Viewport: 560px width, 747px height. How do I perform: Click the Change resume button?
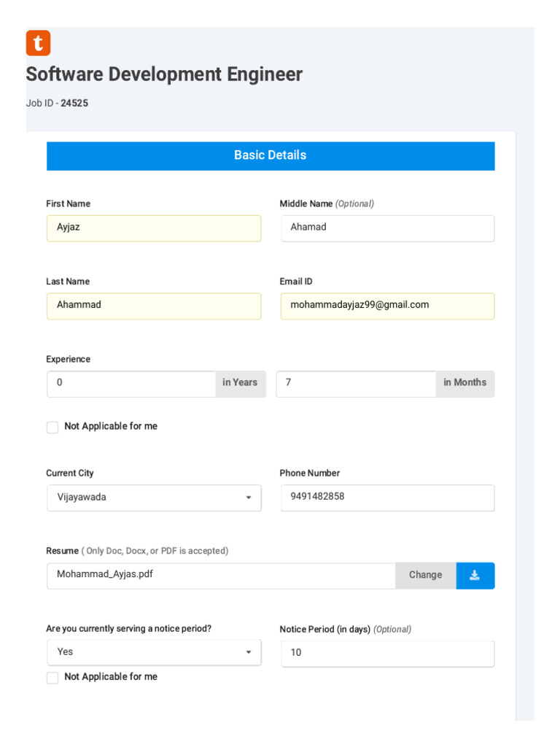tap(425, 576)
